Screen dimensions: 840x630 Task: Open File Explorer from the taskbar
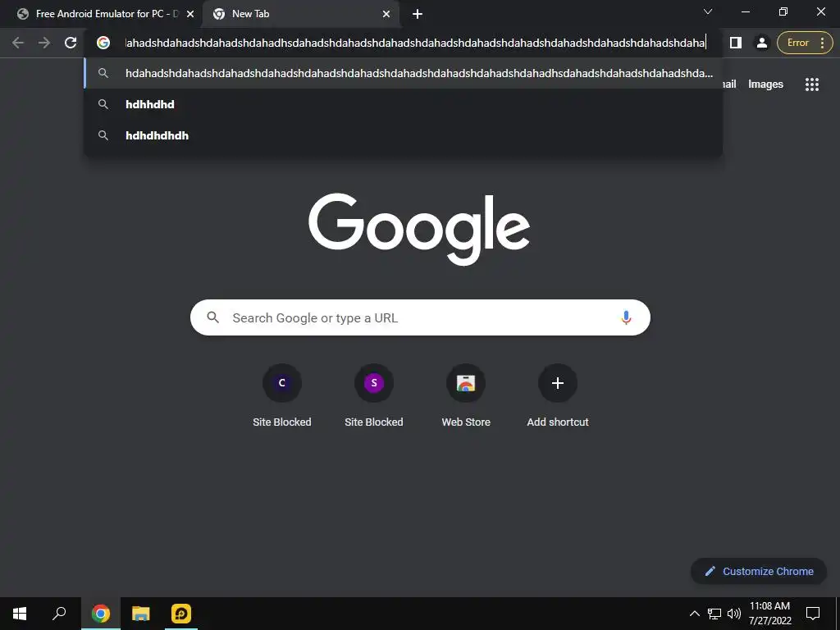(x=141, y=614)
